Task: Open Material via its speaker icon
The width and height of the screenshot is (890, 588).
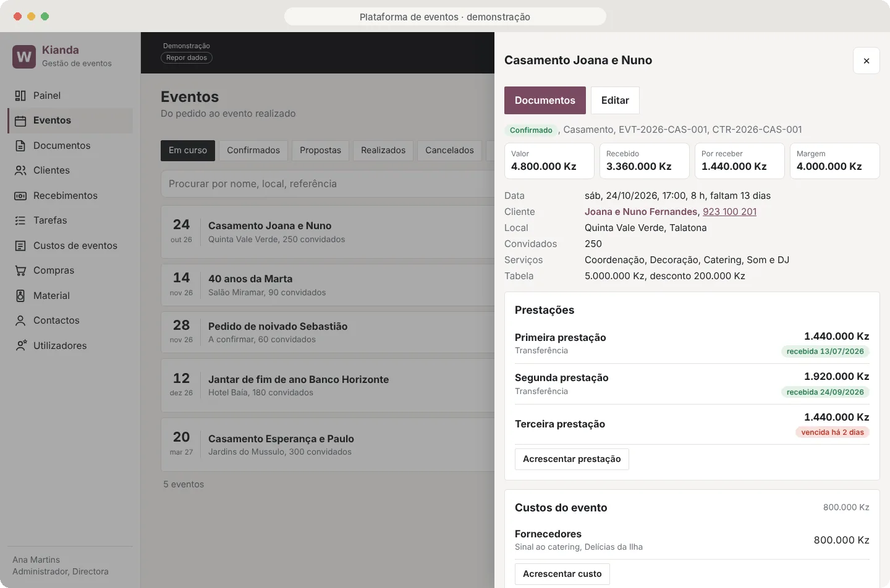Action: 20,296
